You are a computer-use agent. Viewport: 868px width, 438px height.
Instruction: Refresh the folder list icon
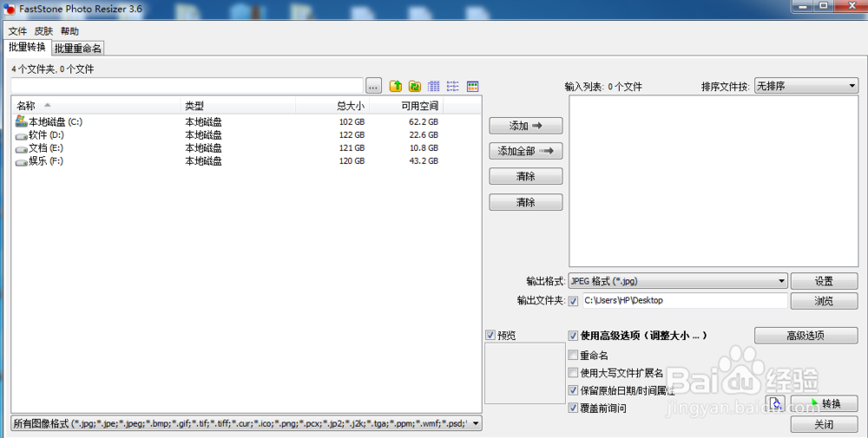coord(415,86)
